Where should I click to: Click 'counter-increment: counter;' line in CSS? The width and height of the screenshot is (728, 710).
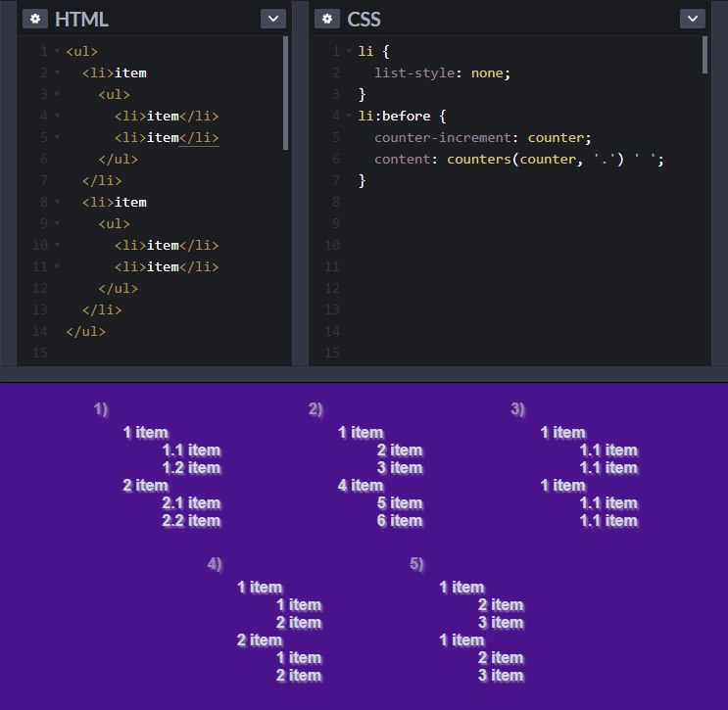coord(482,137)
